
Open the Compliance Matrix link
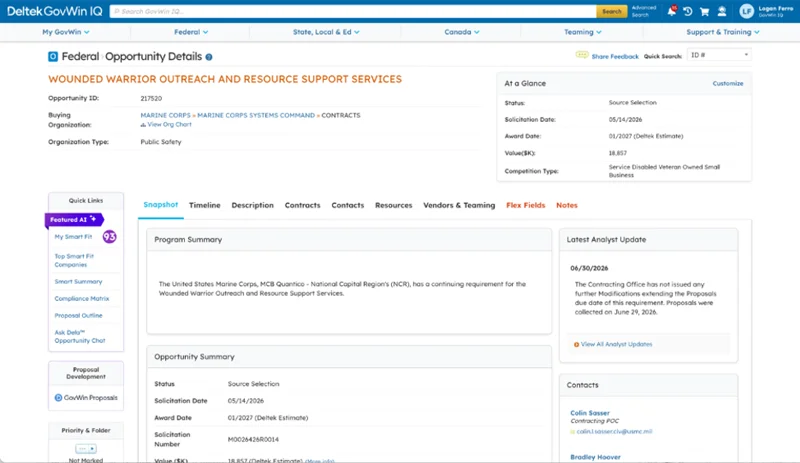click(x=82, y=299)
